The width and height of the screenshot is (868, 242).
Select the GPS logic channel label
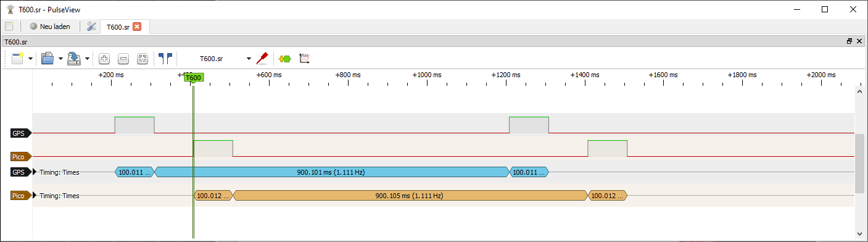[x=21, y=133]
